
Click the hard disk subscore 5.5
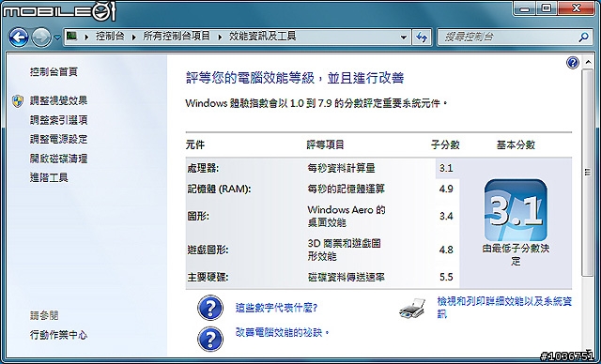(x=447, y=277)
